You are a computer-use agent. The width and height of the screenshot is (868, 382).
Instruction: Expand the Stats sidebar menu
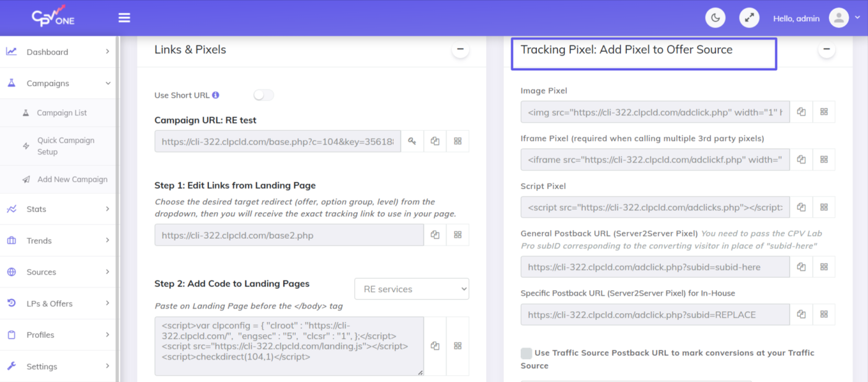58,209
